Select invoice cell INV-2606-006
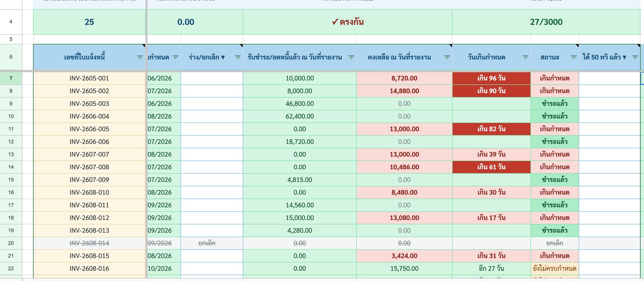 [x=89, y=142]
